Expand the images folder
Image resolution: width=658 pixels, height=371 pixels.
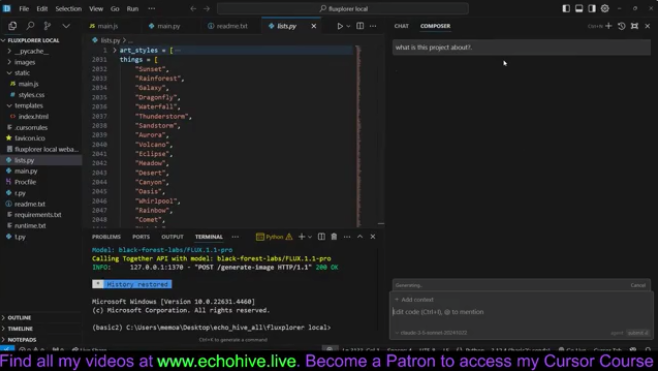(25, 62)
